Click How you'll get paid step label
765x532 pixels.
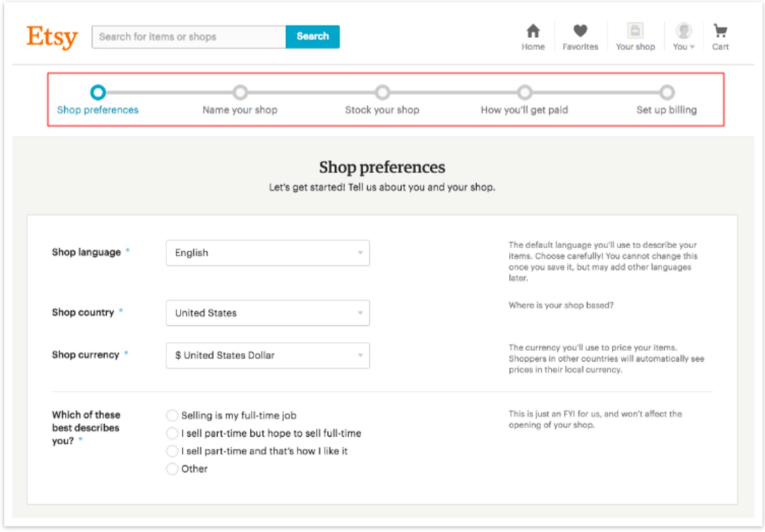point(524,110)
